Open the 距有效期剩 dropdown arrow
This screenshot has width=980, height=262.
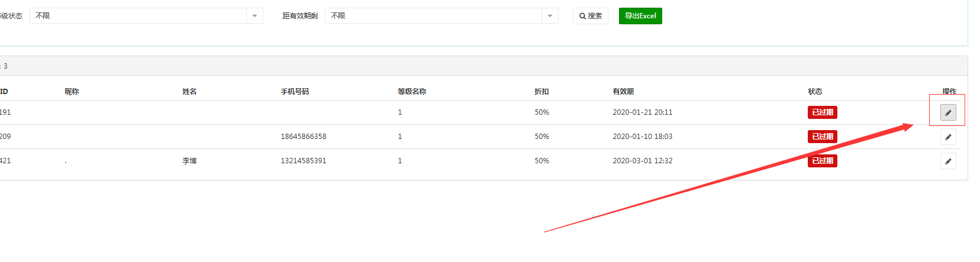pos(550,16)
